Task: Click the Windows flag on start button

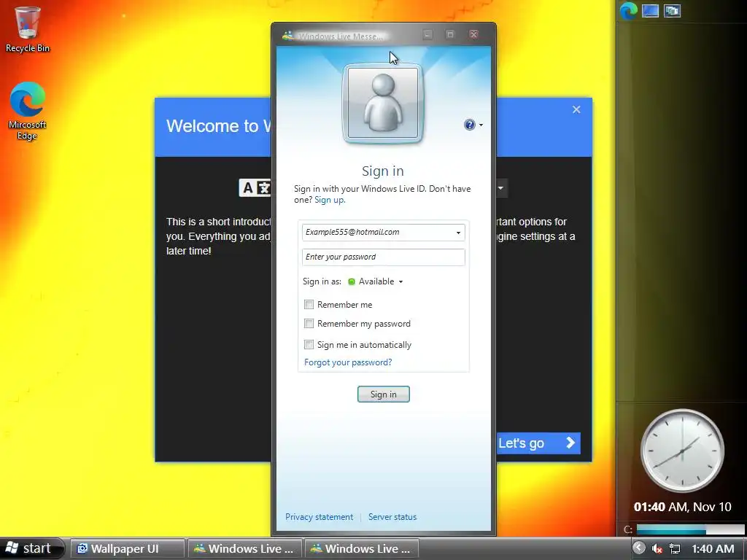Action: [12, 548]
